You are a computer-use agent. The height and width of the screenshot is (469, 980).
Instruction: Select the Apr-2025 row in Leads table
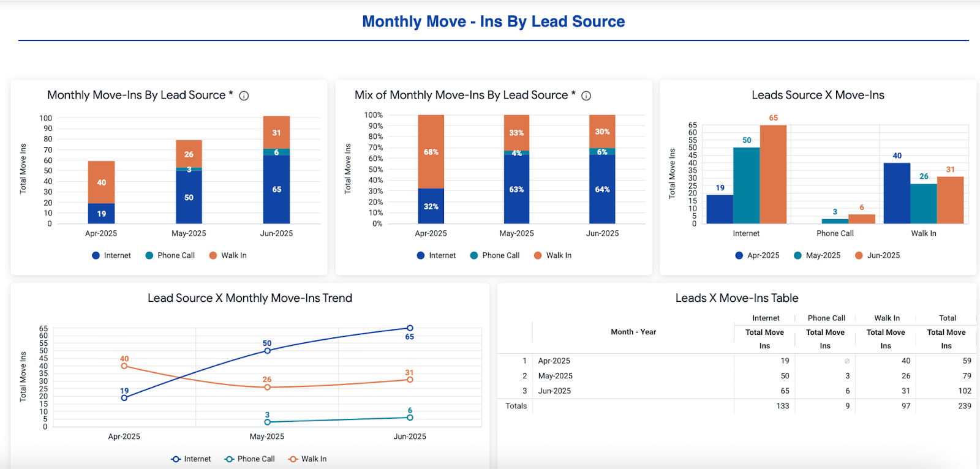click(554, 361)
